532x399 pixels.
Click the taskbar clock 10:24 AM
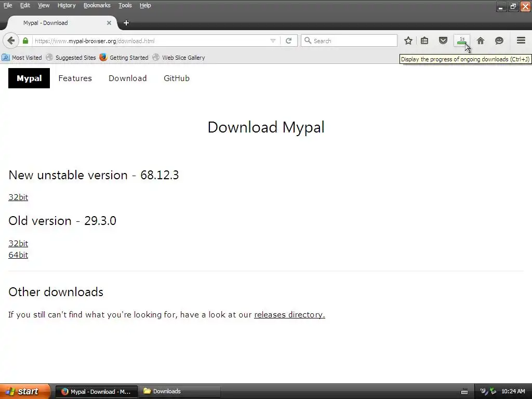(x=513, y=391)
